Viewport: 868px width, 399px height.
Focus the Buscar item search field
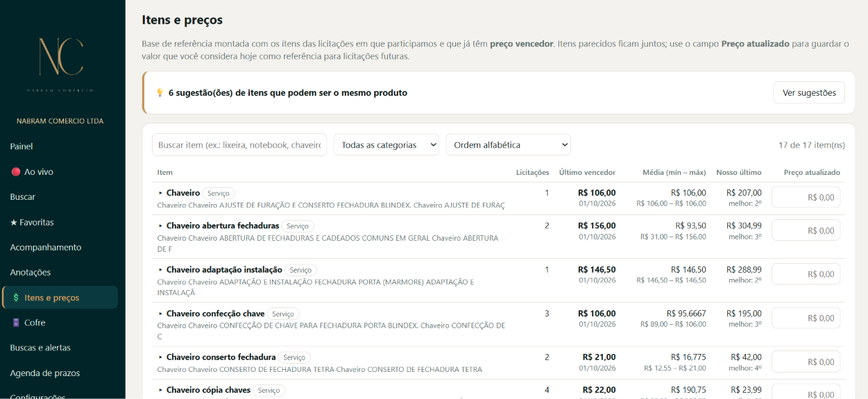[x=239, y=145]
